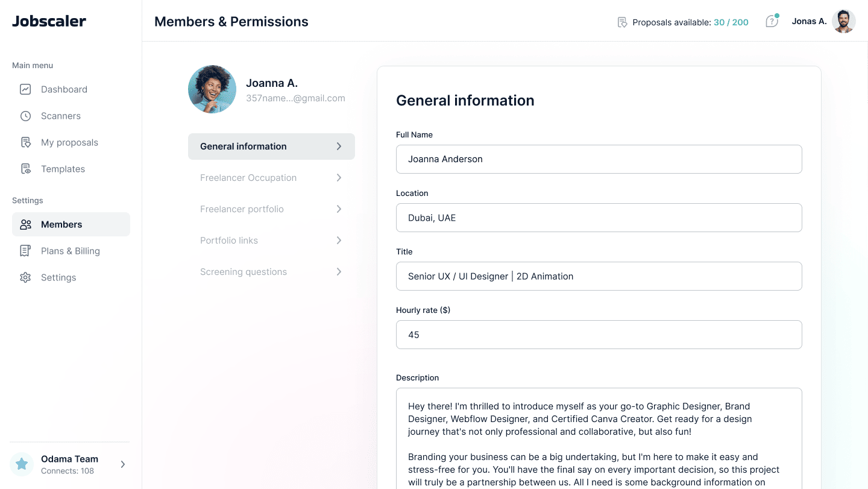
Task: Click the Title input field
Action: click(599, 276)
